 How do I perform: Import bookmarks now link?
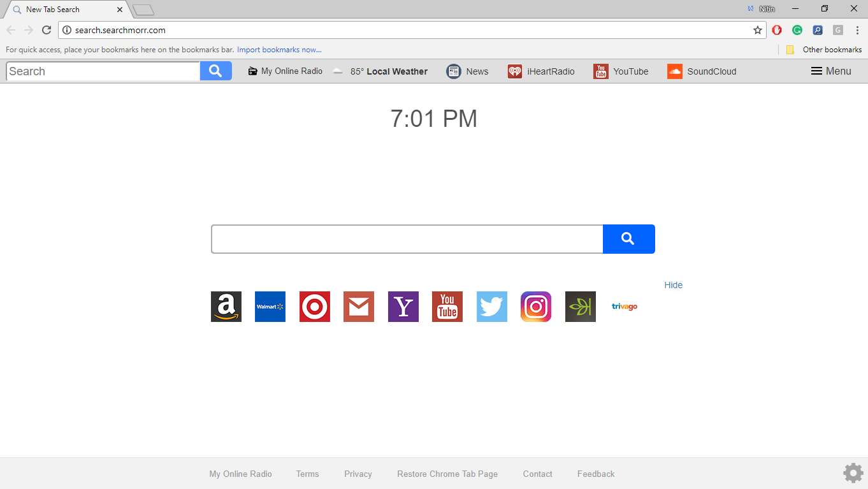click(x=279, y=49)
